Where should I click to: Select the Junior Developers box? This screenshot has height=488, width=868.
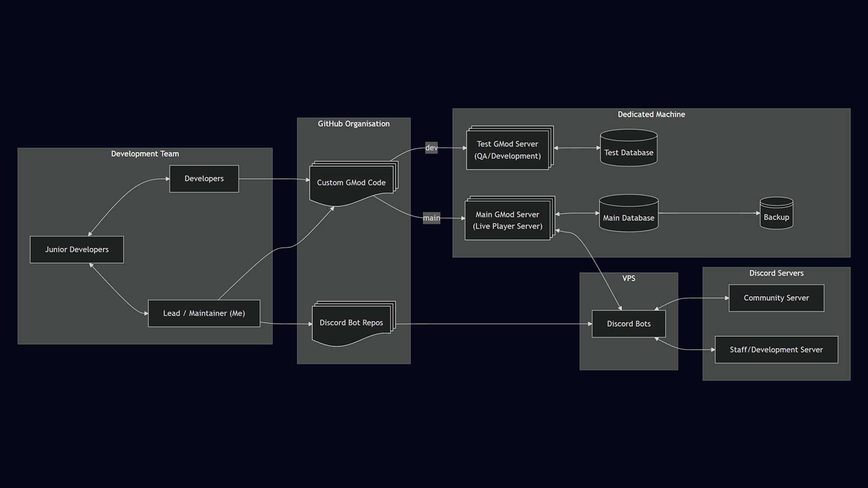click(77, 249)
